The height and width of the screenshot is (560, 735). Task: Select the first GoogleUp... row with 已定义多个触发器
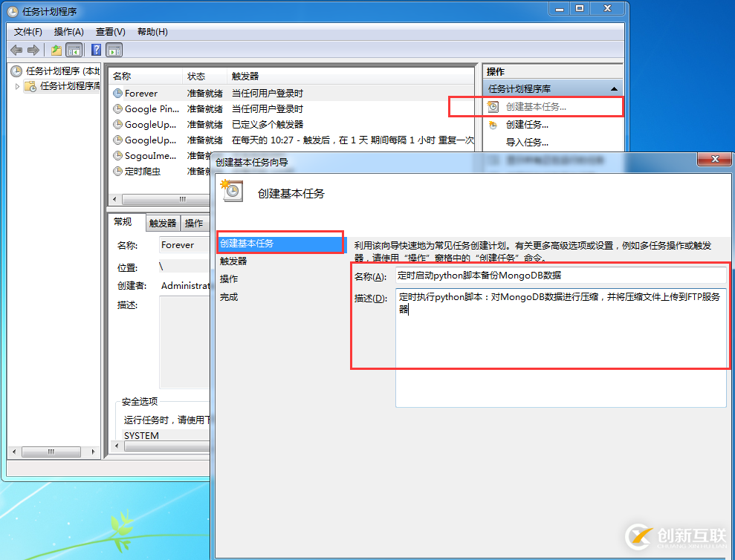(293, 125)
